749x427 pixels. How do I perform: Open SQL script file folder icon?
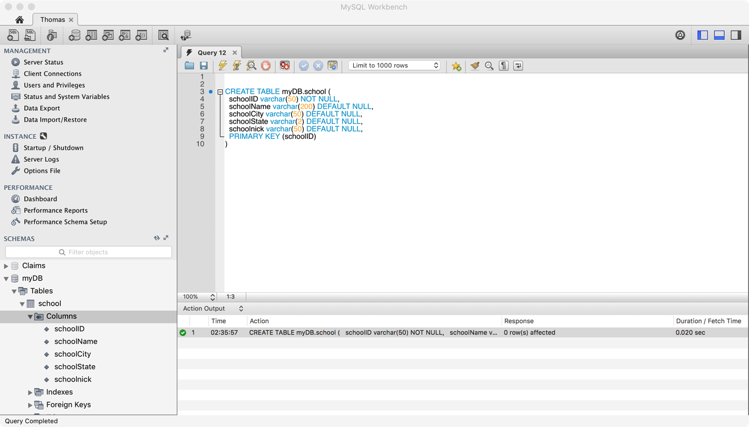pos(189,66)
